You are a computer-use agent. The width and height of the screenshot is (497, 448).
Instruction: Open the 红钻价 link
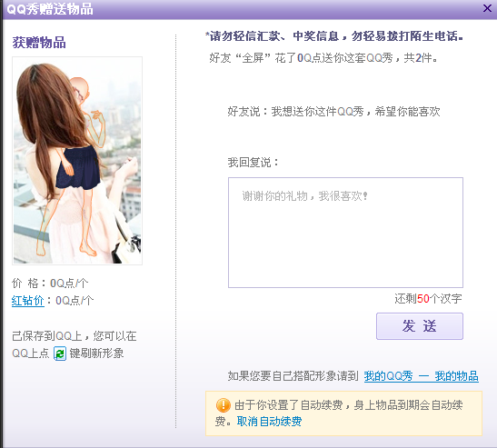click(28, 300)
